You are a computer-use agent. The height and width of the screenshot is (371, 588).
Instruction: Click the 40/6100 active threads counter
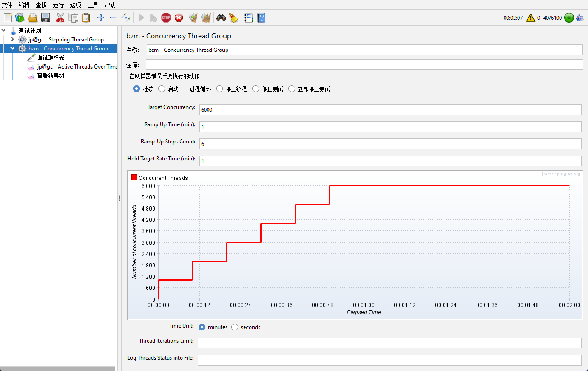pyautogui.click(x=552, y=18)
